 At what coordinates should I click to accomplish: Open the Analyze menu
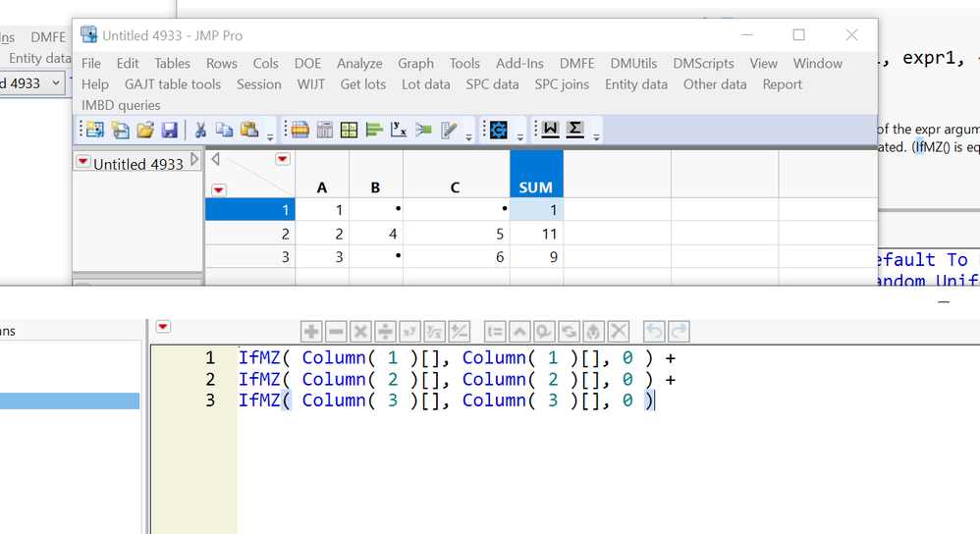359,63
